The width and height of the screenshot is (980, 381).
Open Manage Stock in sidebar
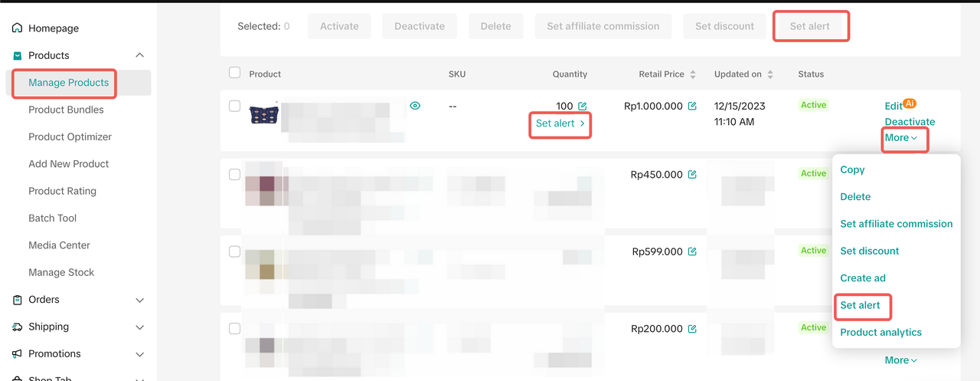(61, 272)
